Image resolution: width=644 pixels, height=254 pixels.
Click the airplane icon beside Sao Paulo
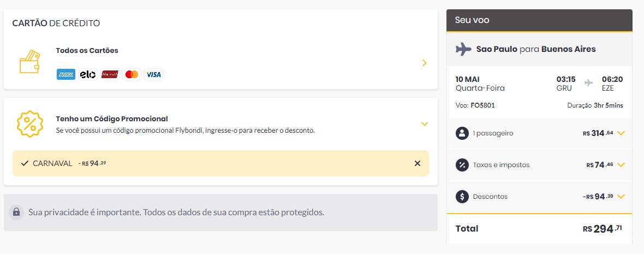point(463,49)
